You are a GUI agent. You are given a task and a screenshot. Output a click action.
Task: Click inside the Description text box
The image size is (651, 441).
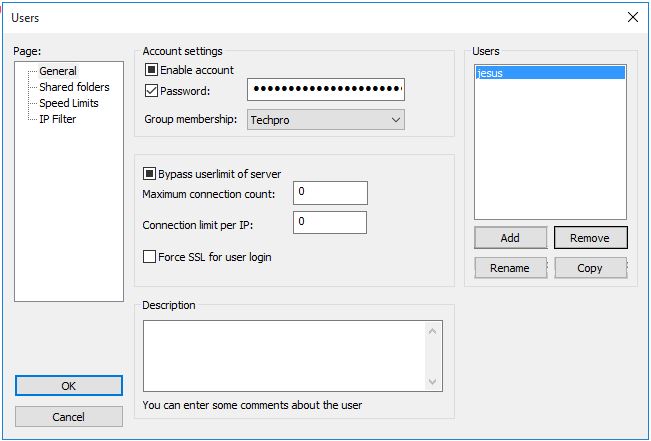pyautogui.click(x=284, y=356)
